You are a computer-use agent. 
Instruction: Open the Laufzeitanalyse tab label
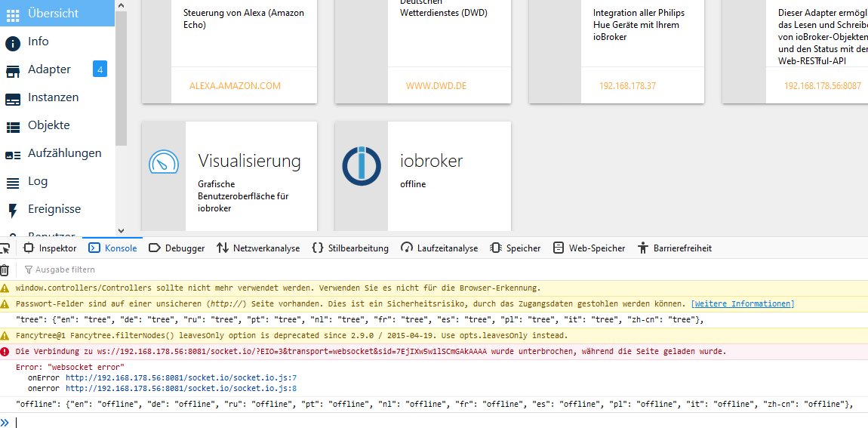tap(448, 248)
